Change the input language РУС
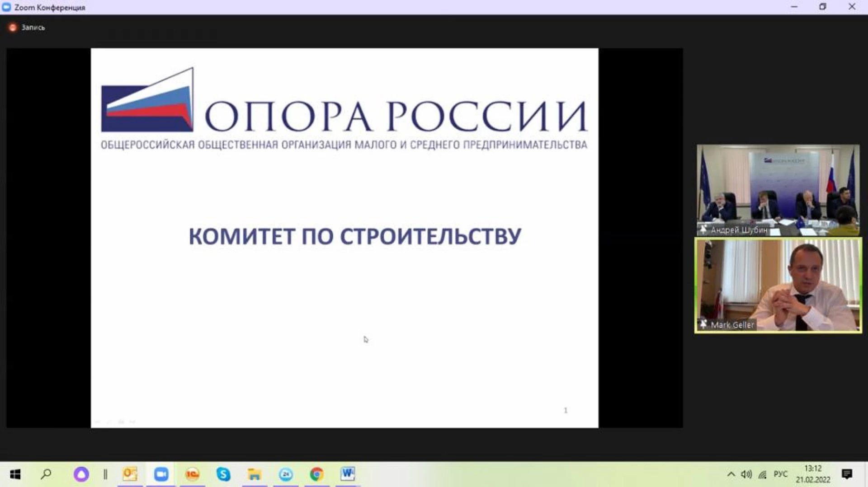The image size is (868, 487). point(781,474)
